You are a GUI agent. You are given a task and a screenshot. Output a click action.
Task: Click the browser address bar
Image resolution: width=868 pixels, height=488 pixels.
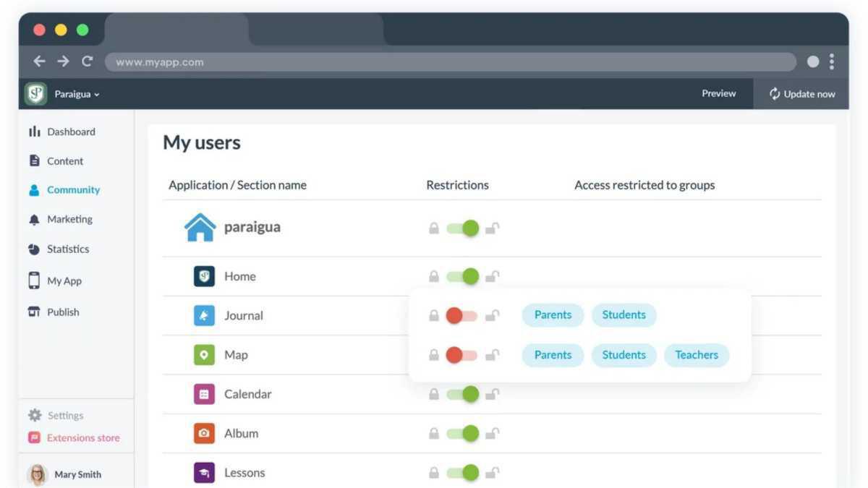[x=448, y=62]
